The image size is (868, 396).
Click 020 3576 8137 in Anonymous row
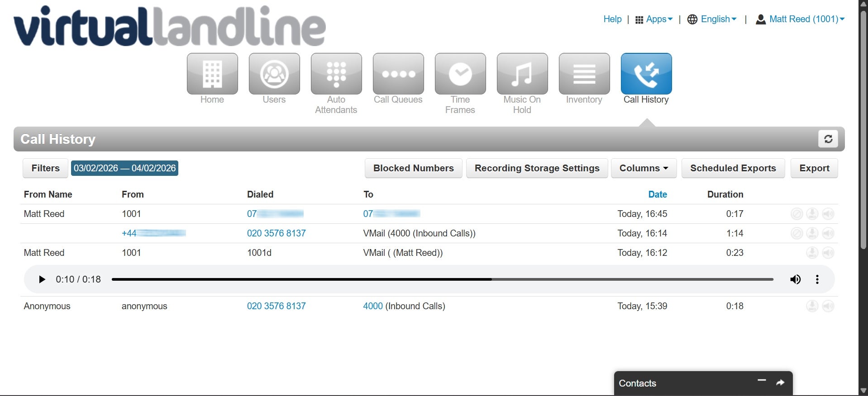[276, 306]
